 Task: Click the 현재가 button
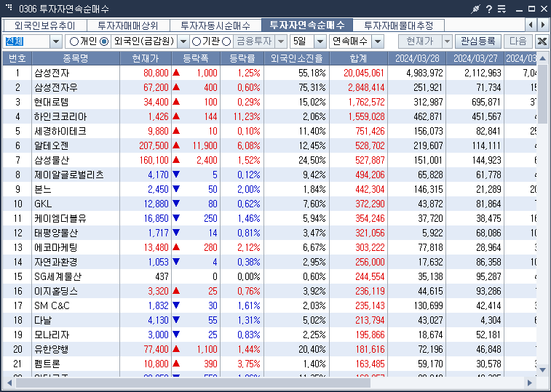point(420,41)
